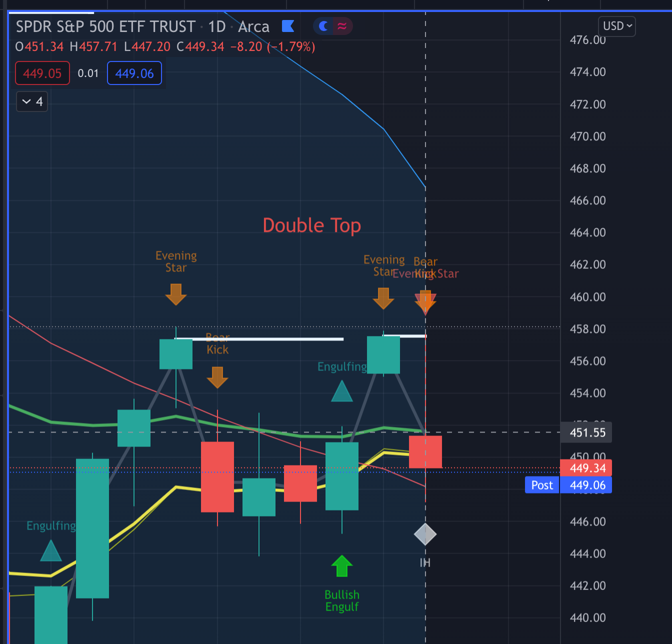Click the IH label under the diamond marker
The image size is (672, 644).
point(425,563)
